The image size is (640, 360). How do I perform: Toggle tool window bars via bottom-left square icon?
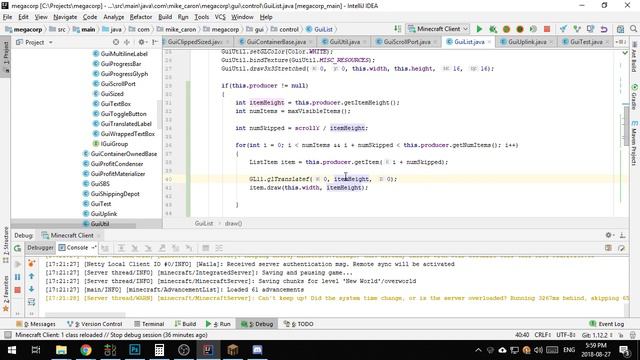pyautogui.click(x=7, y=335)
